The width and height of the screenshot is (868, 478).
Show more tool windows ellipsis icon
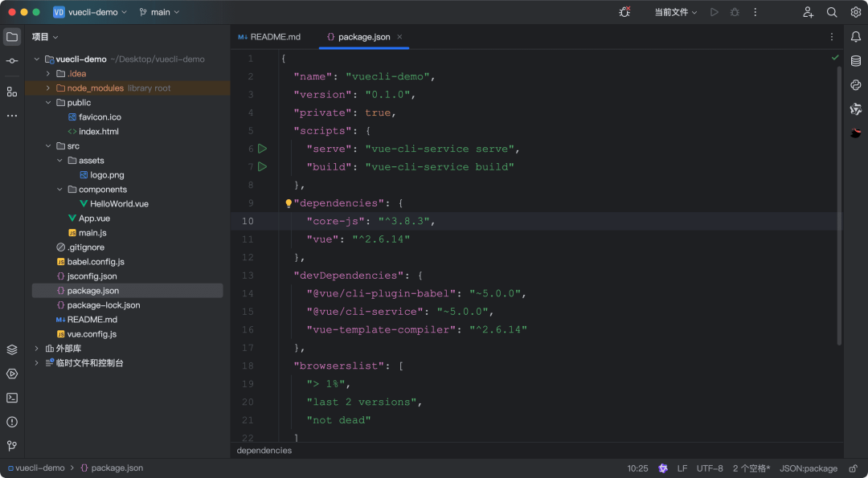[x=12, y=116]
